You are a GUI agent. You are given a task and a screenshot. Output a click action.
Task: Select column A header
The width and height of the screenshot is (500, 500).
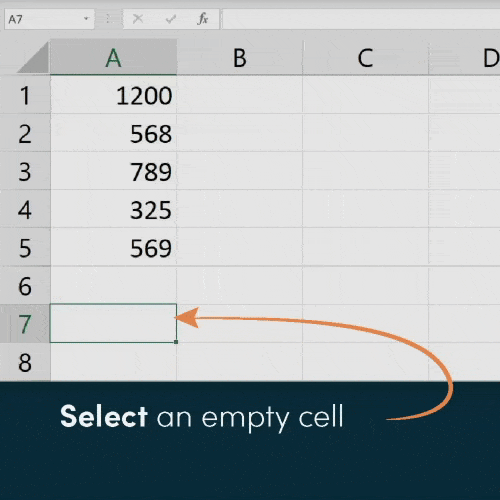[113, 57]
